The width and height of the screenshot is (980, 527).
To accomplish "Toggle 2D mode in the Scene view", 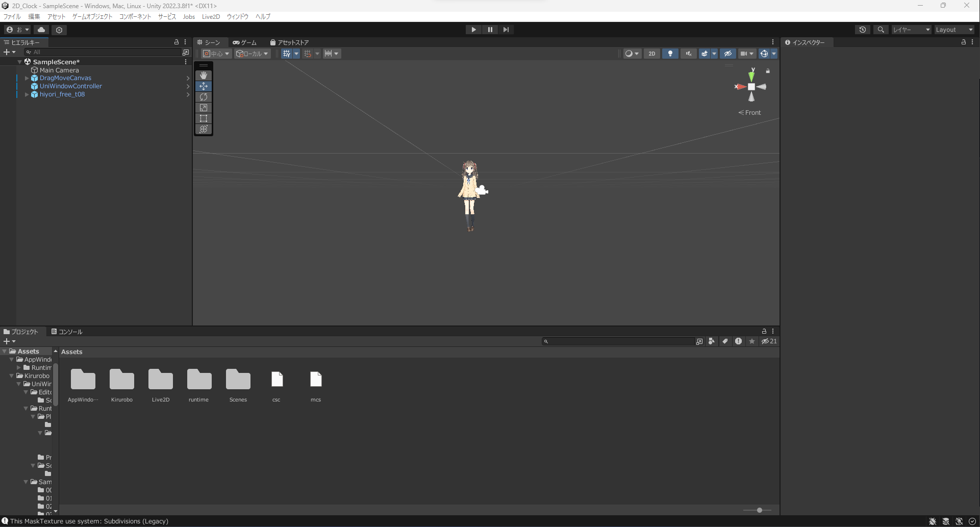I will [652, 54].
